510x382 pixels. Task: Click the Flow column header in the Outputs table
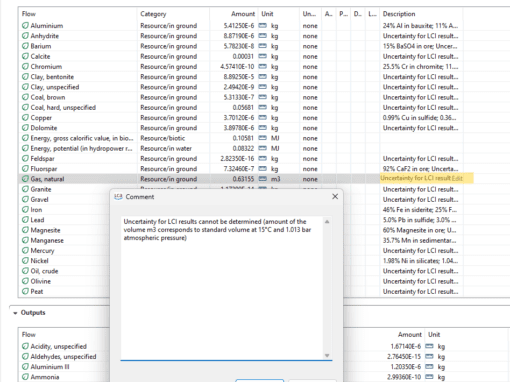29,335
